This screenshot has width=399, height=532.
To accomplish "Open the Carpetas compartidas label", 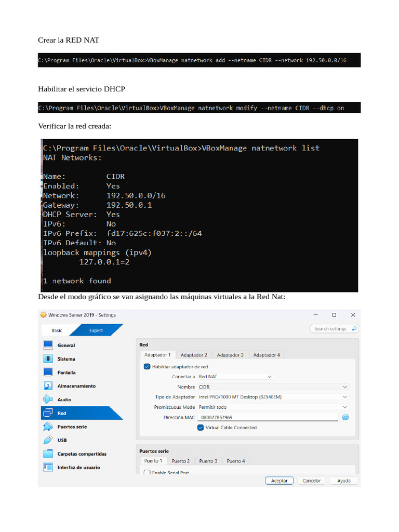I will coord(82,454).
